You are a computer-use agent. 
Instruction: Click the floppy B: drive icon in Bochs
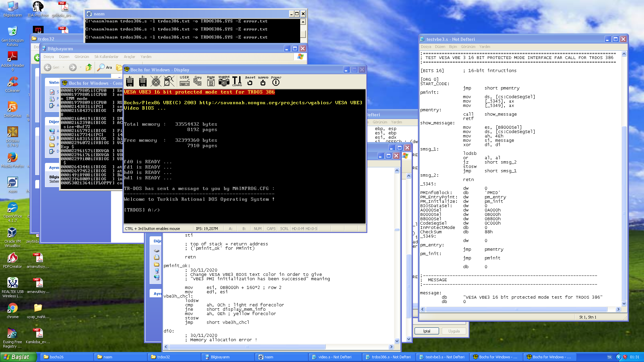[x=143, y=81]
